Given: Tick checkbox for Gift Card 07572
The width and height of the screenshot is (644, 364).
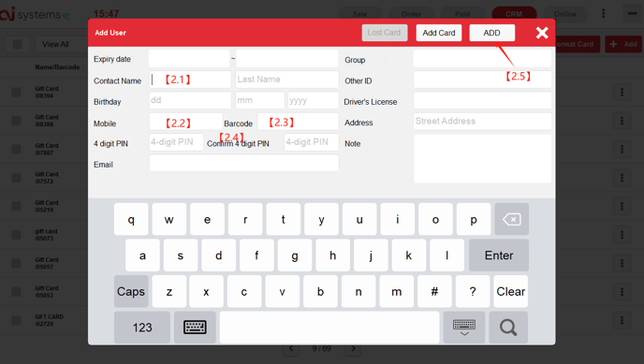Looking at the screenshot, I should (16, 178).
